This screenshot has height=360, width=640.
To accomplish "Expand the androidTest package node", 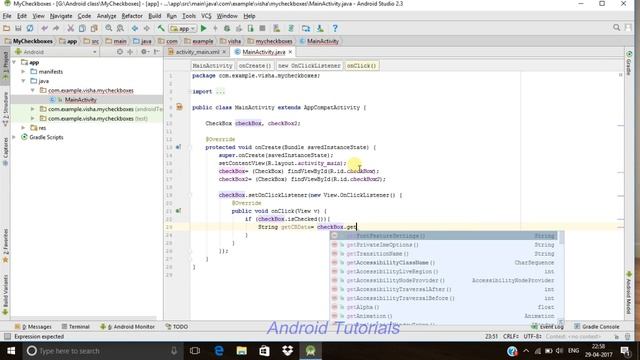I will (x=33, y=109).
